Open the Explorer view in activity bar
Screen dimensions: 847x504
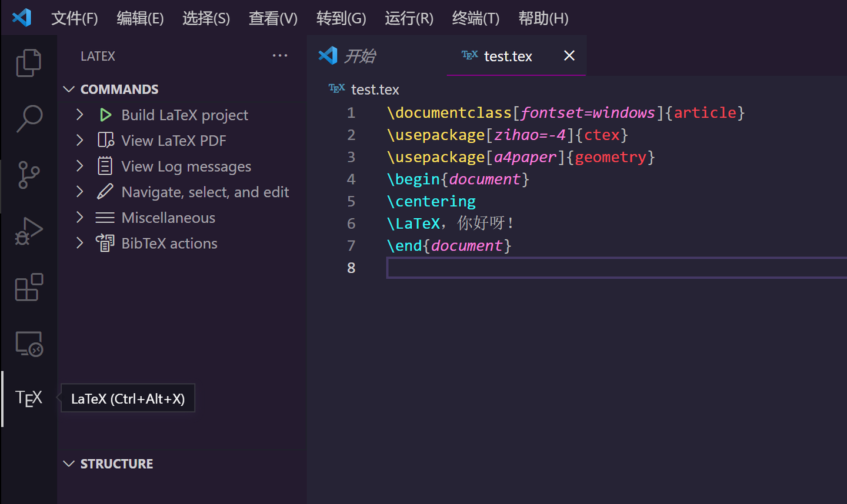[x=28, y=62]
